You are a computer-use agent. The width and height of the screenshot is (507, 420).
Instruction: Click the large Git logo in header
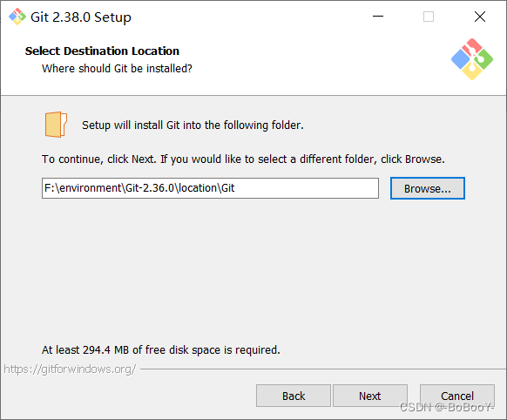tap(472, 59)
